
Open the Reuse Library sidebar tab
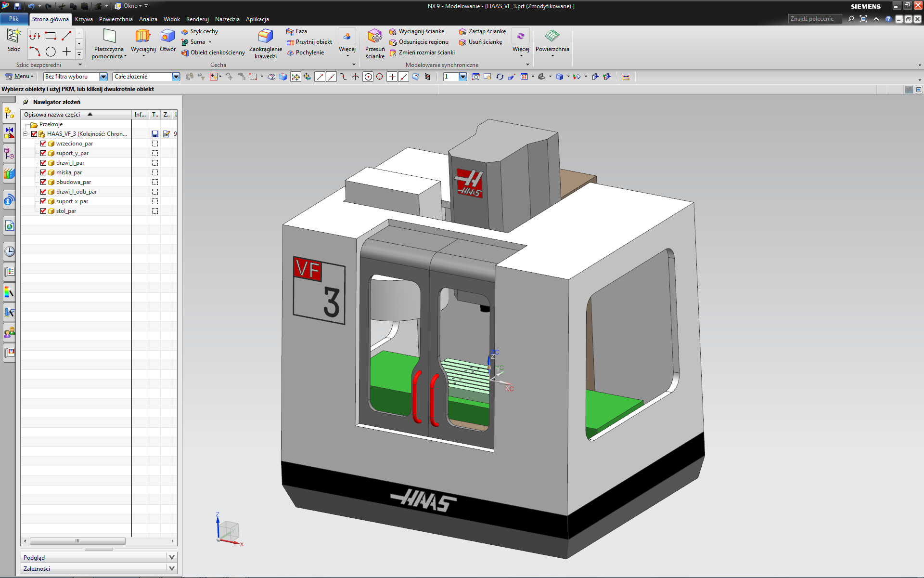(9, 173)
